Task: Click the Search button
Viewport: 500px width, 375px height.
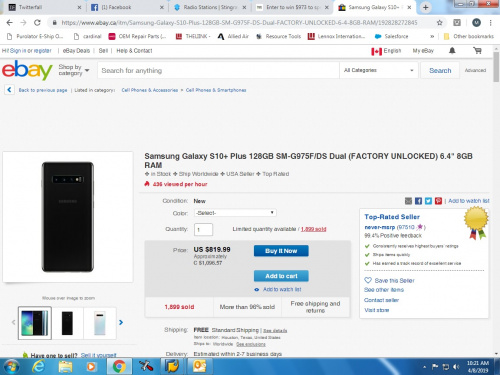Action: coord(440,70)
